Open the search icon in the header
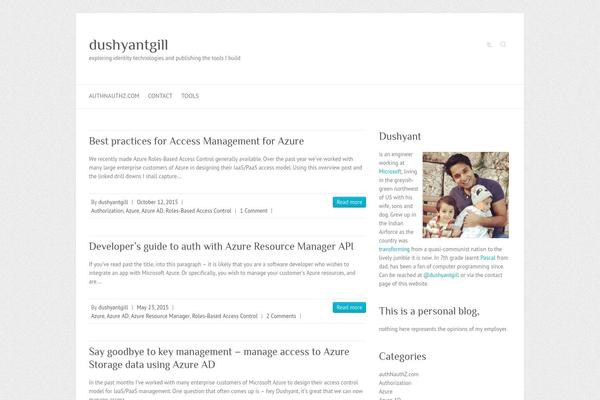The image size is (600, 400). point(503,44)
